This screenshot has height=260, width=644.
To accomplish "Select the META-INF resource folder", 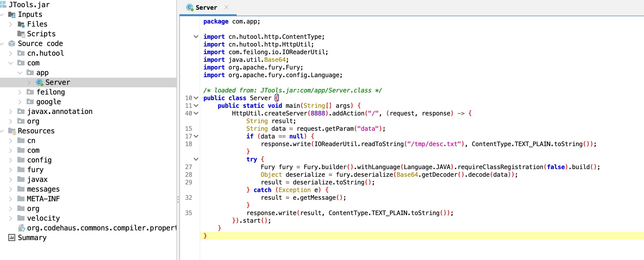I will pyautogui.click(x=43, y=199).
